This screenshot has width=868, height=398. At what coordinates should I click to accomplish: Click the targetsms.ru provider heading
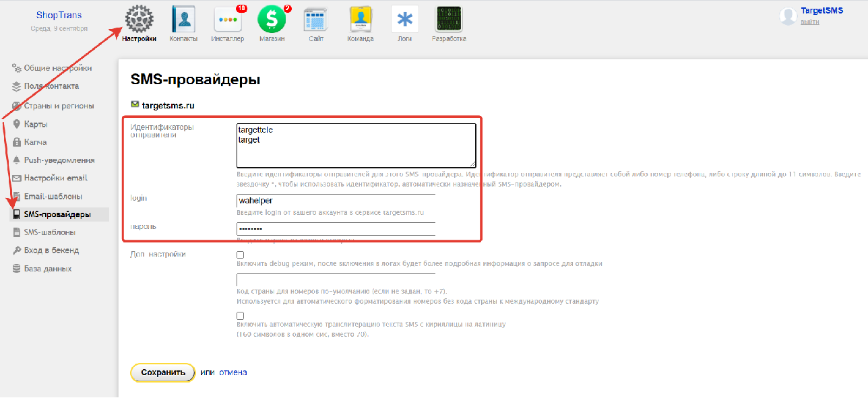pos(168,106)
